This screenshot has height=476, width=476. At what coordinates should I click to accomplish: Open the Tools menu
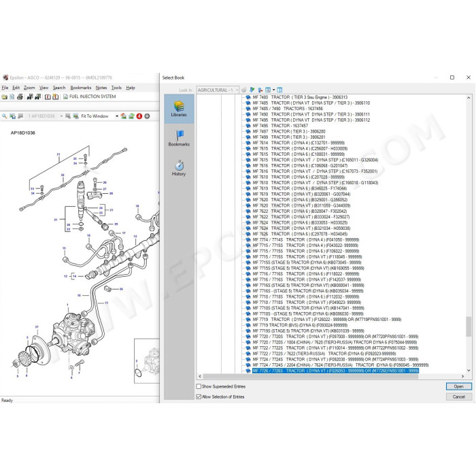click(116, 88)
